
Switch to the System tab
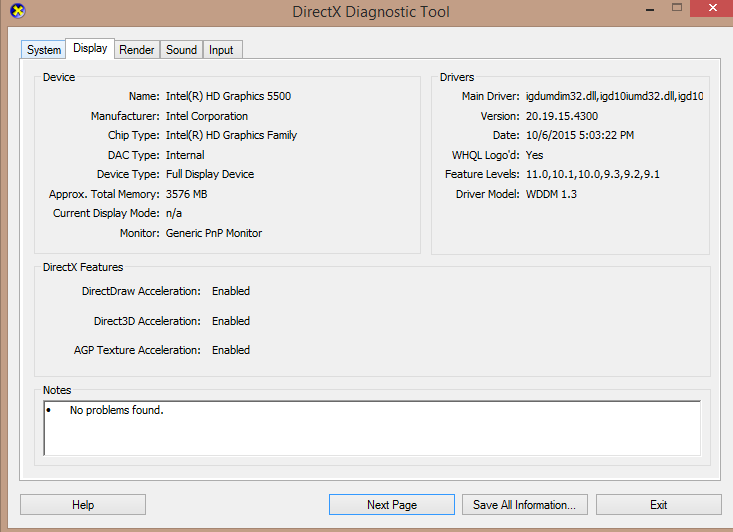point(44,50)
